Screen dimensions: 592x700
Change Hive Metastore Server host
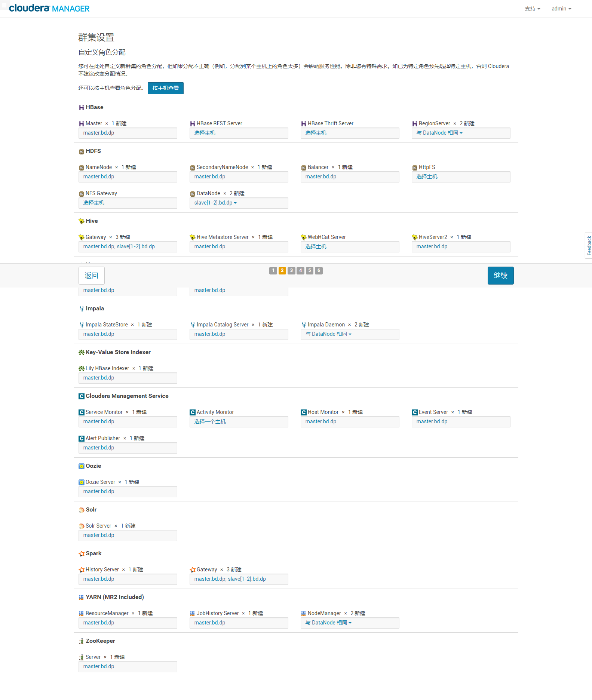click(239, 247)
